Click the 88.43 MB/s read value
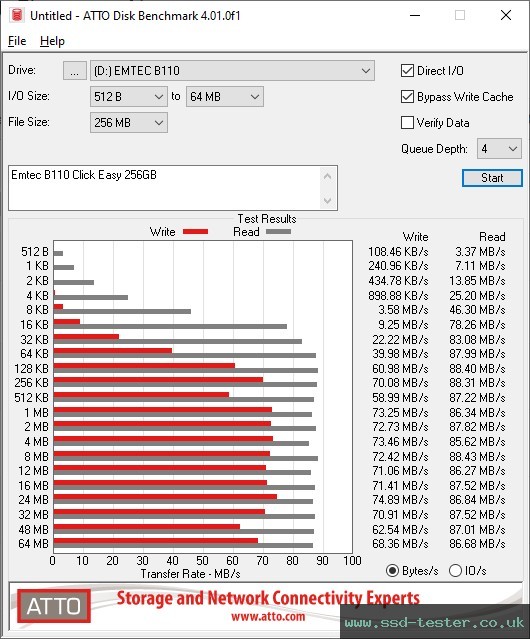This screenshot has width=530, height=639. (477, 456)
